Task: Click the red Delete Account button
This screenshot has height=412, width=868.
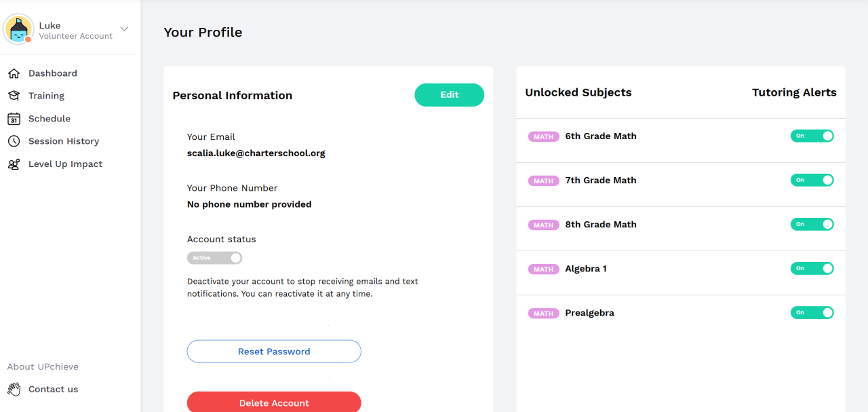Action: coord(274,402)
